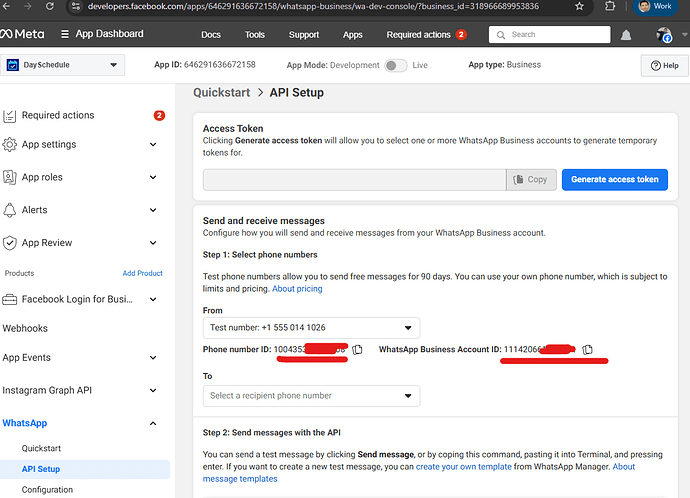Expand the App roles section

[153, 177]
